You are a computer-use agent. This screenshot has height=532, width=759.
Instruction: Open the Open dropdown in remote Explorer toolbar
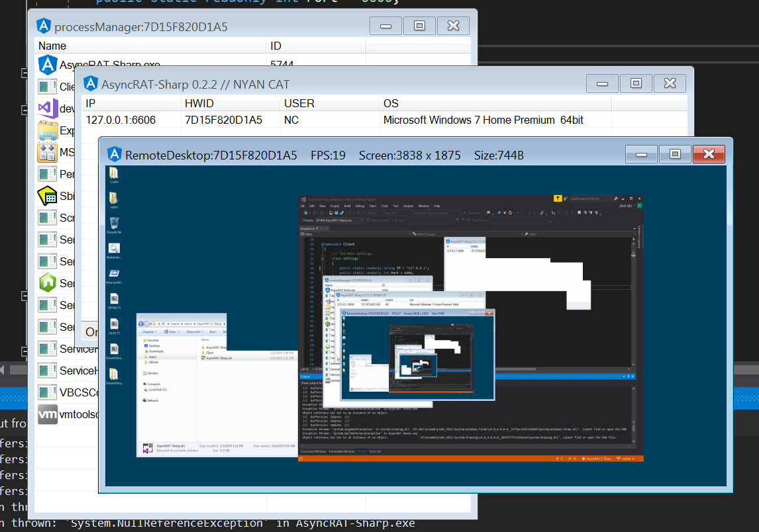[x=172, y=332]
